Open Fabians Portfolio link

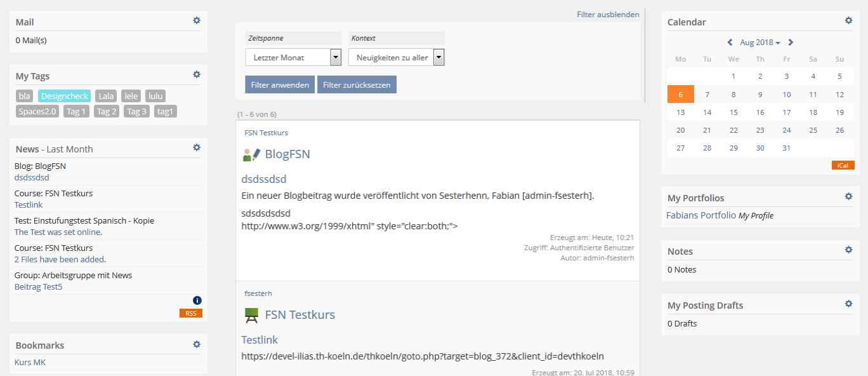[700, 215]
